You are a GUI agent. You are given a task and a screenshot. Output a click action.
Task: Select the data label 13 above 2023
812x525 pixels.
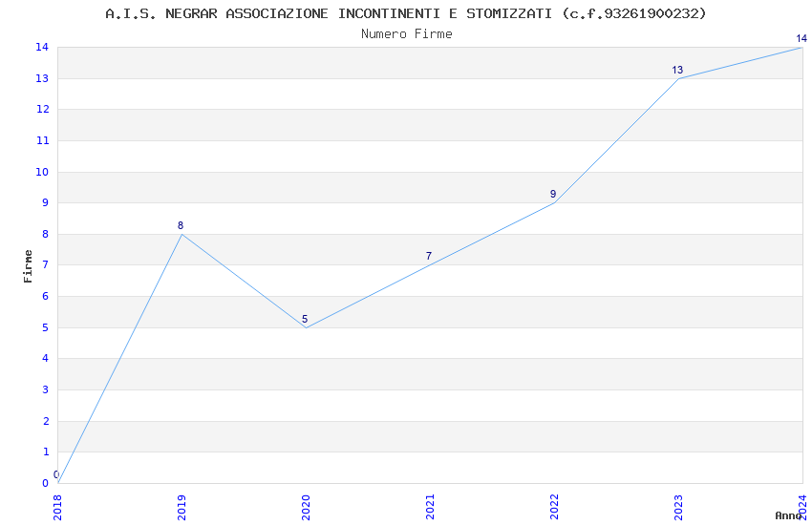click(x=677, y=70)
